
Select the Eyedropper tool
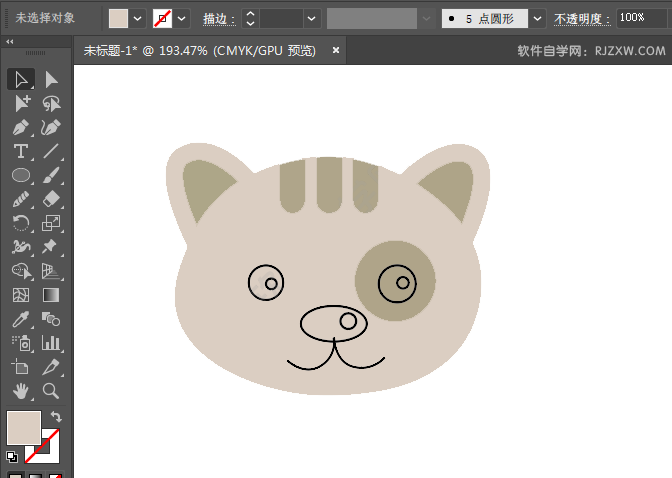click(20, 319)
